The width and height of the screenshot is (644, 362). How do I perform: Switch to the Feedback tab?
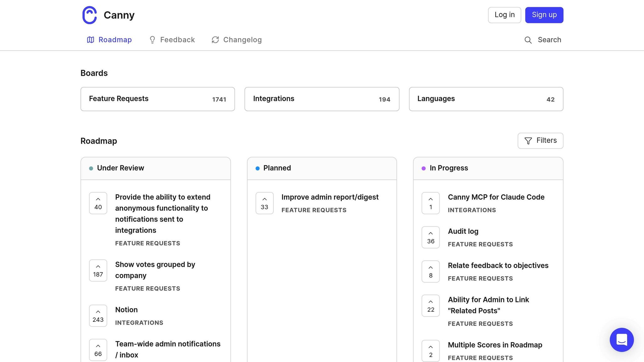(172, 40)
